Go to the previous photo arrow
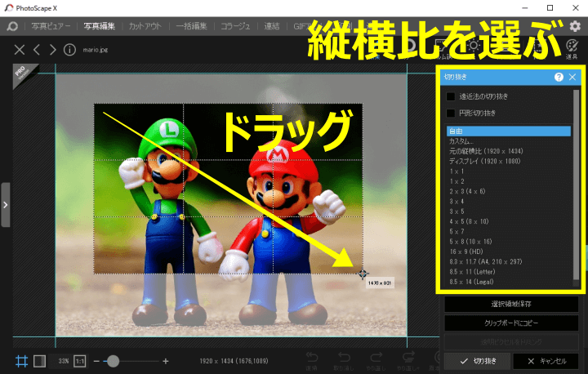The height and width of the screenshot is (374, 588). tap(37, 50)
